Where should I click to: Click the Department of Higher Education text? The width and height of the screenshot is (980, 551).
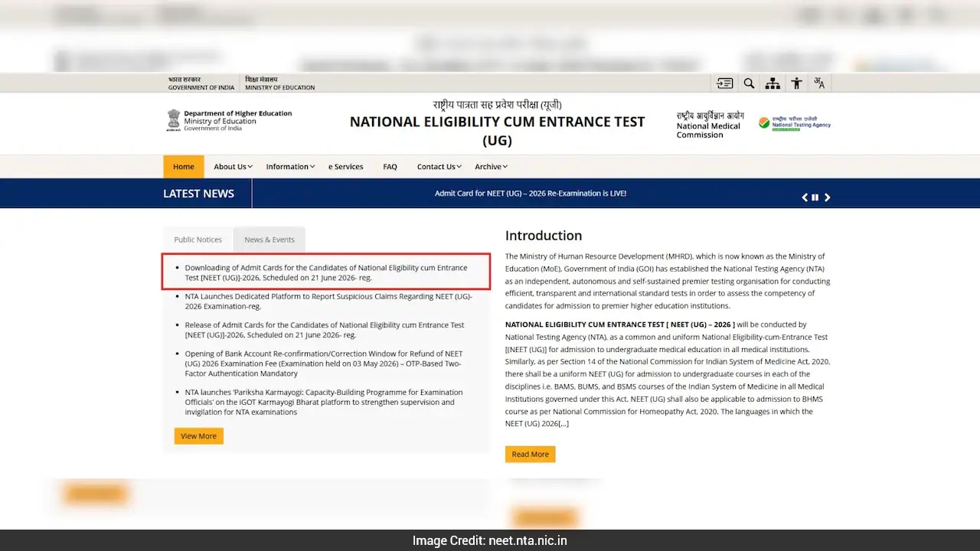click(x=238, y=113)
